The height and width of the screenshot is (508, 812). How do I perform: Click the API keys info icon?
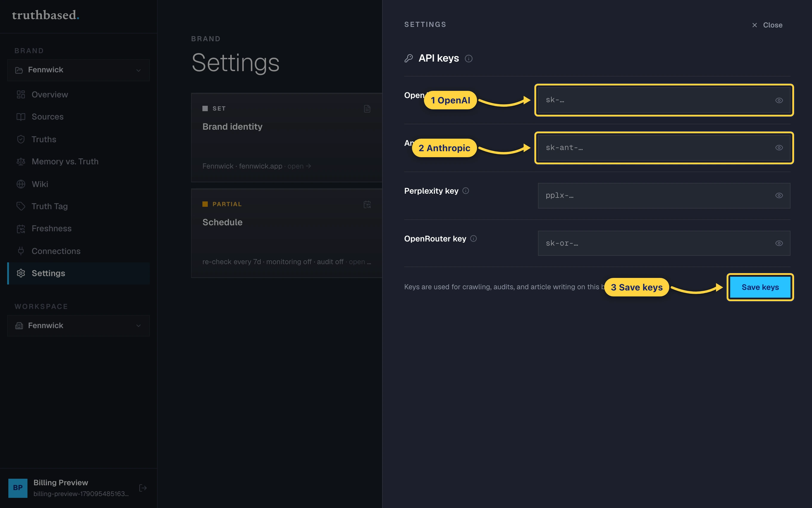[468, 59]
